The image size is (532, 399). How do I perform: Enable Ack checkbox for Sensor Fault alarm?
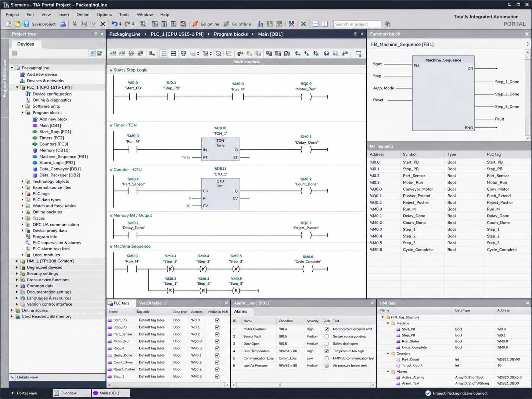tap(327, 337)
